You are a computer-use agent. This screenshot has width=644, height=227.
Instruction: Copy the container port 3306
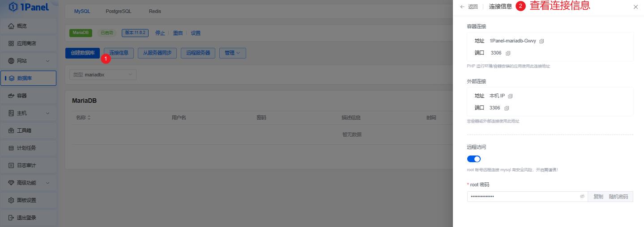click(508, 53)
